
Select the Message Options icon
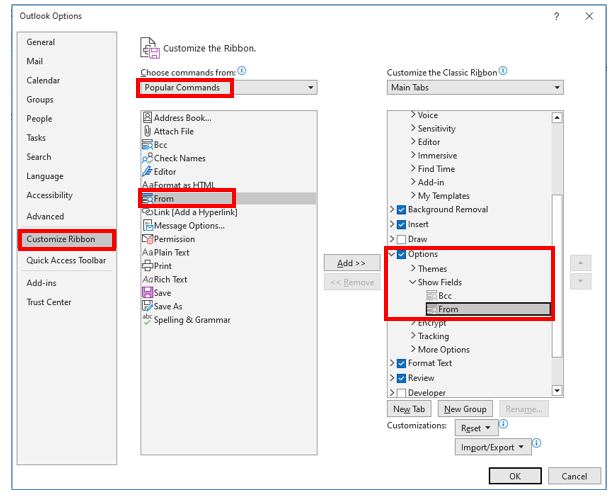coord(147,226)
